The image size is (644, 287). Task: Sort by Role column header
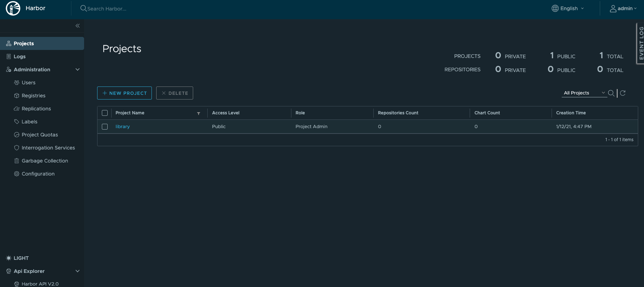(x=300, y=113)
